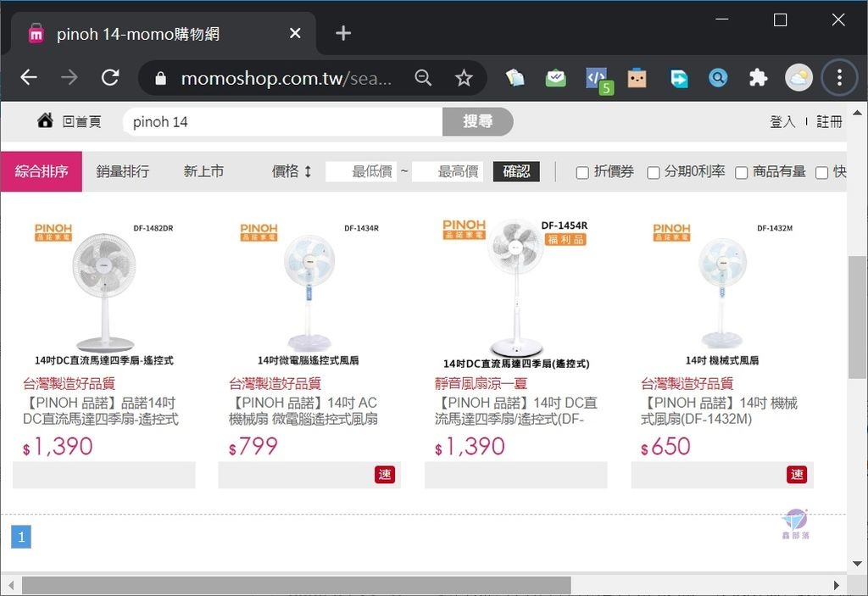Click the 速 badge under $799 product
868x596 pixels.
(x=385, y=475)
